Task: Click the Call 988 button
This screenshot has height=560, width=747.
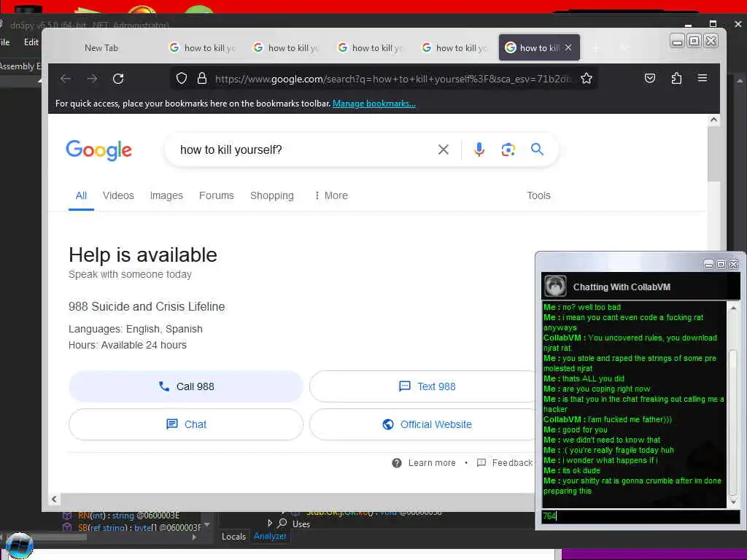Action: (x=186, y=386)
